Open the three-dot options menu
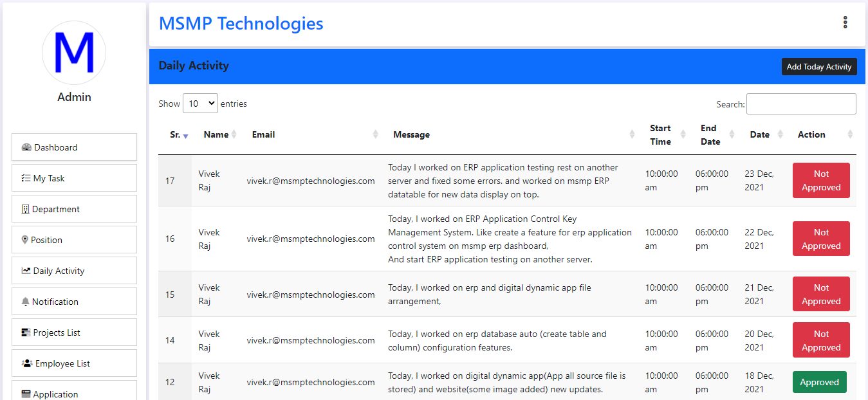The image size is (868, 400). coord(845,23)
